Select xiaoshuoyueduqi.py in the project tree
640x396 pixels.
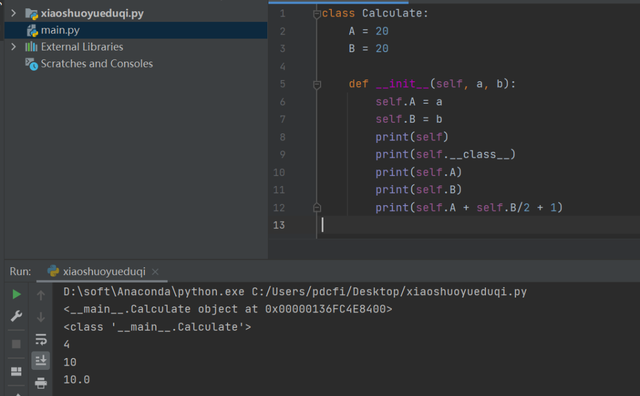(x=92, y=13)
